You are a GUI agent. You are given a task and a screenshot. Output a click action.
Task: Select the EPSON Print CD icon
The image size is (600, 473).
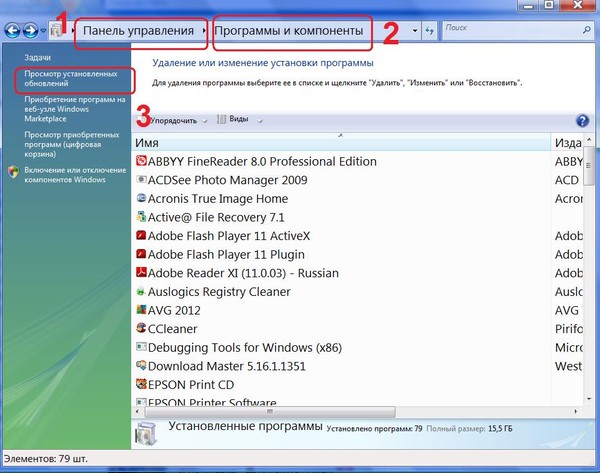141,384
